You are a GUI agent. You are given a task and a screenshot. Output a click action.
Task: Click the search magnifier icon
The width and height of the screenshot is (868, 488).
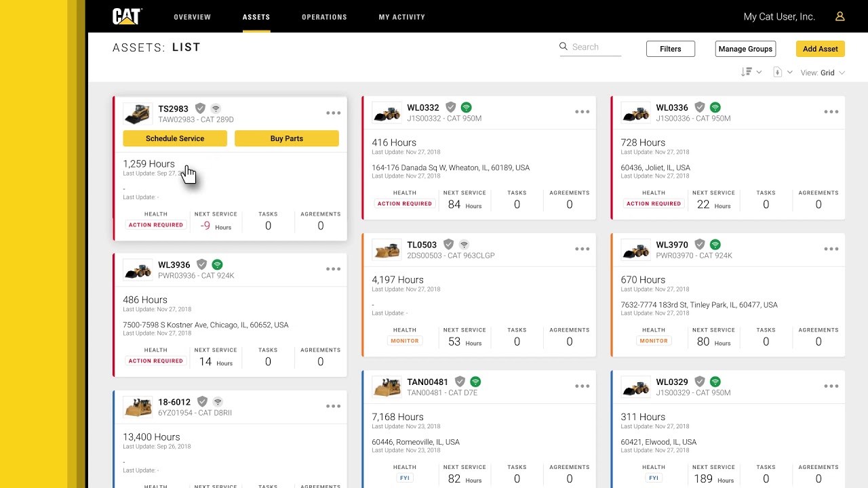pos(564,47)
